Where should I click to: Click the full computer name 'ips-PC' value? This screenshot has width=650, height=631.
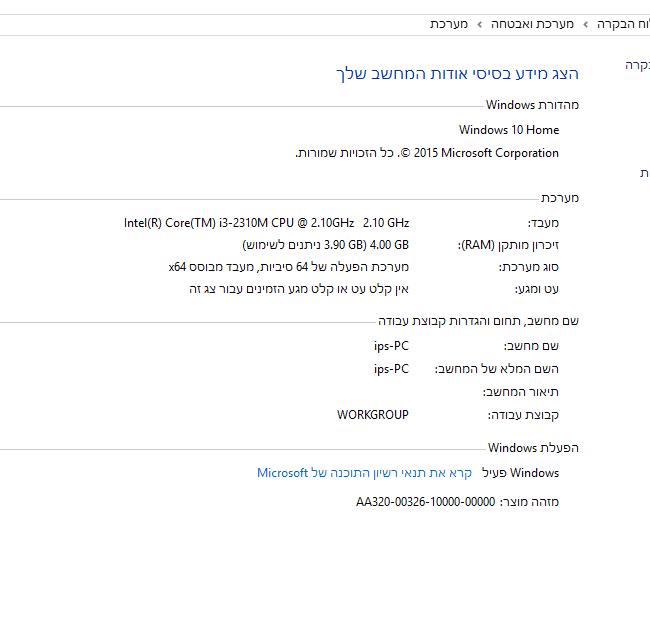point(391,369)
